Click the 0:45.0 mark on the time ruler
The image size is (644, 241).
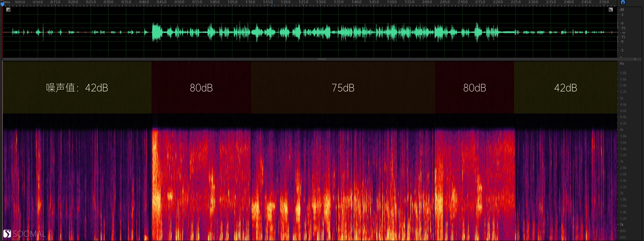tap(161, 2)
